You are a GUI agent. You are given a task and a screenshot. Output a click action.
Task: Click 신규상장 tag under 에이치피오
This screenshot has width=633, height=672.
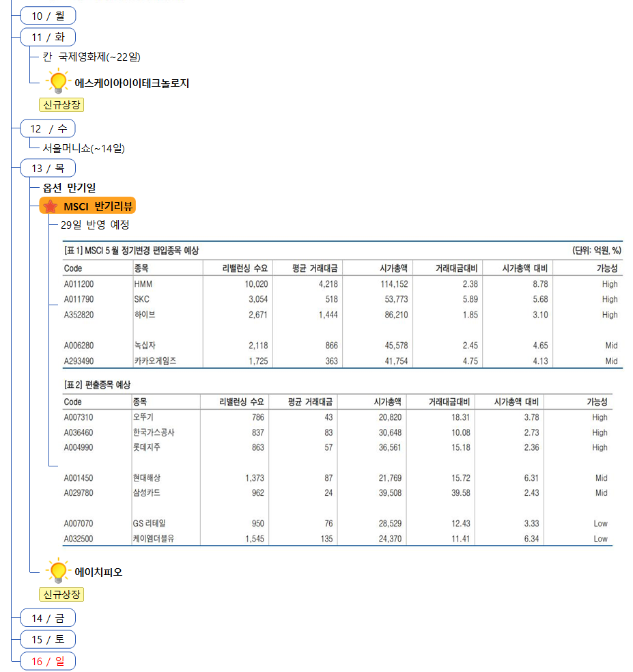coord(61,594)
